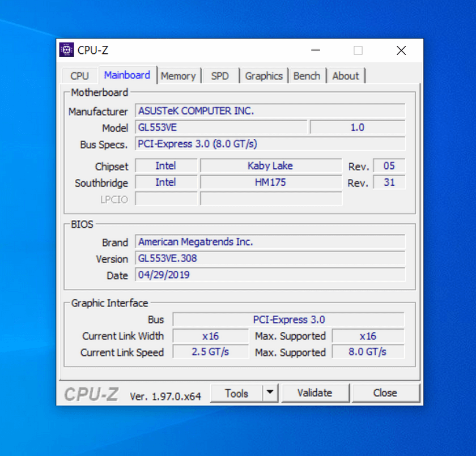Open the Bench tab
This screenshot has width=476, height=456.
tap(307, 76)
